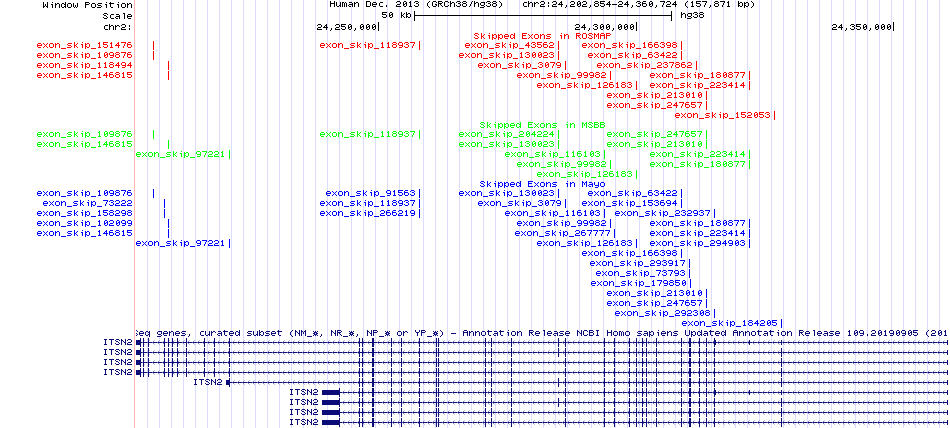Viewport: 950px width, 428px height.
Task: Open the 'Skipped Exons in ROSMAP' track title
Action: 535,35
